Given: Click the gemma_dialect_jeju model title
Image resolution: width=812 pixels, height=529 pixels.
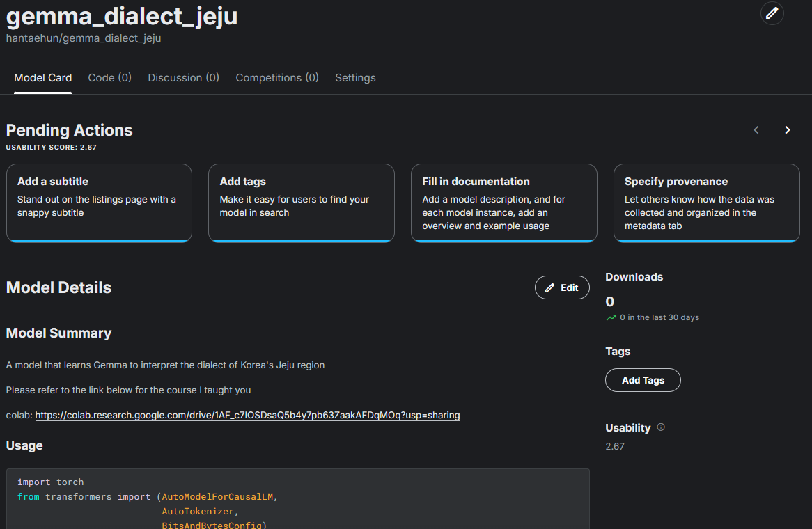Looking at the screenshot, I should coord(122,15).
